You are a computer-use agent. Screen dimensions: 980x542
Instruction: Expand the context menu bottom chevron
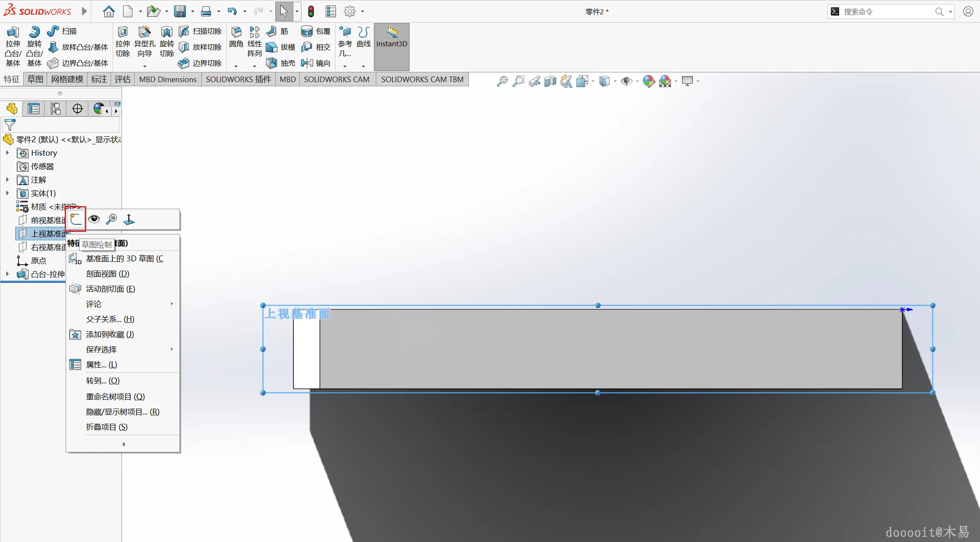(x=123, y=444)
